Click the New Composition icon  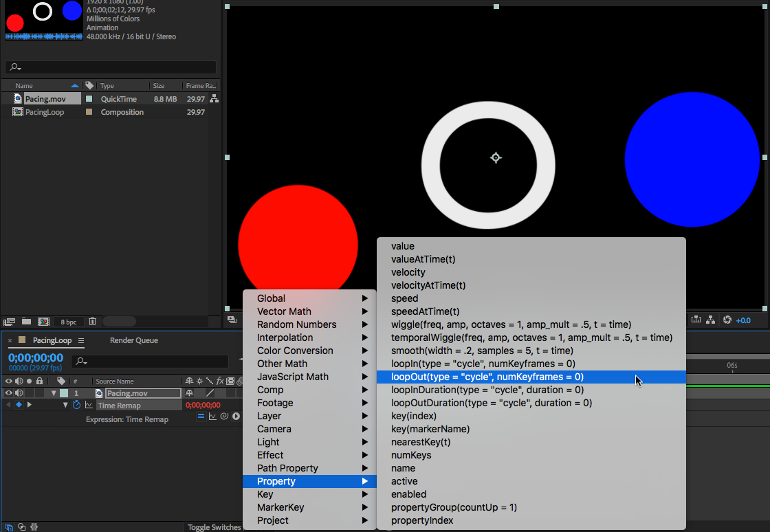pos(43,321)
